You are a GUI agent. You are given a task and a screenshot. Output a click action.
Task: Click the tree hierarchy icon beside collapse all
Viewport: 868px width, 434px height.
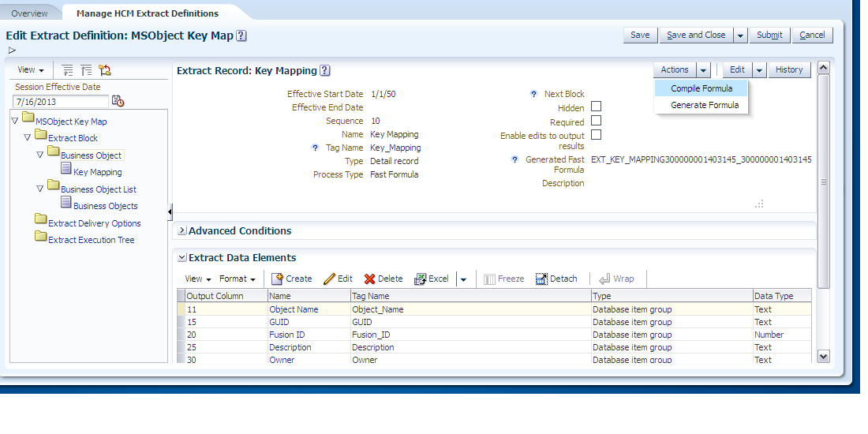click(105, 69)
